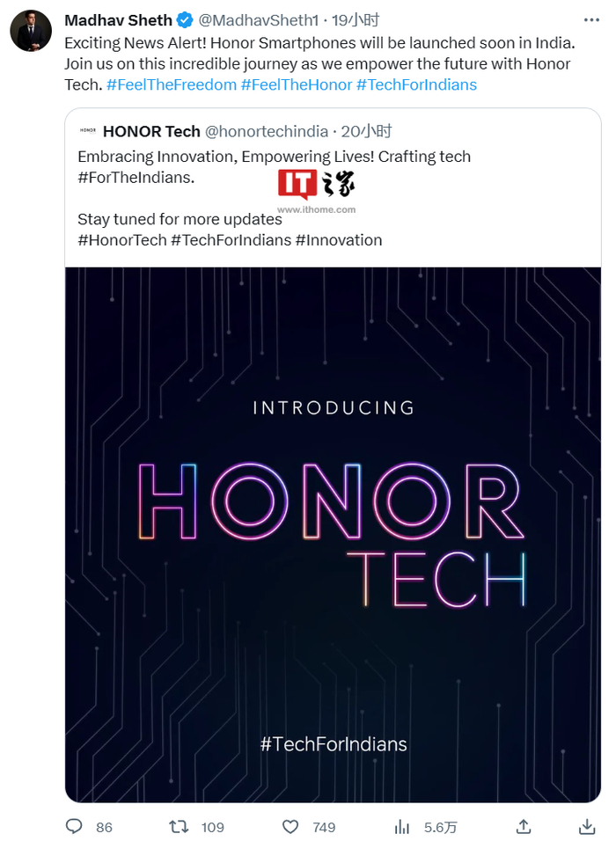Click the blue verified badge
Screen dimensions: 616x841
(185, 20)
